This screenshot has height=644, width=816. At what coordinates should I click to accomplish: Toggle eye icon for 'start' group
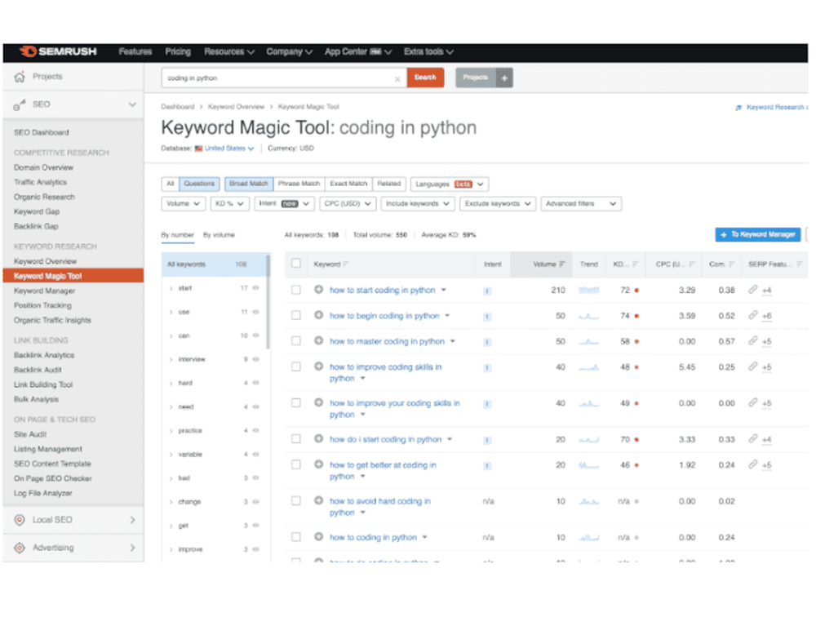(x=255, y=288)
